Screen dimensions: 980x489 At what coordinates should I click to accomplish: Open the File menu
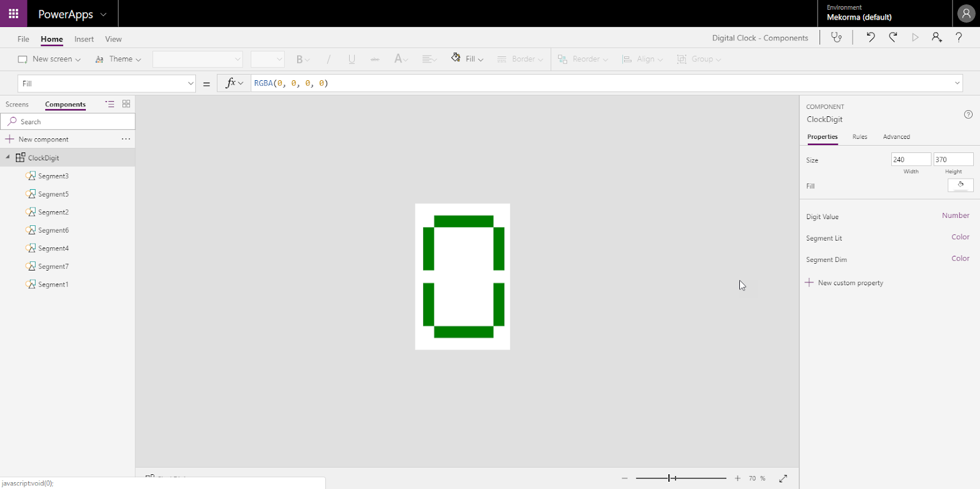click(x=23, y=39)
